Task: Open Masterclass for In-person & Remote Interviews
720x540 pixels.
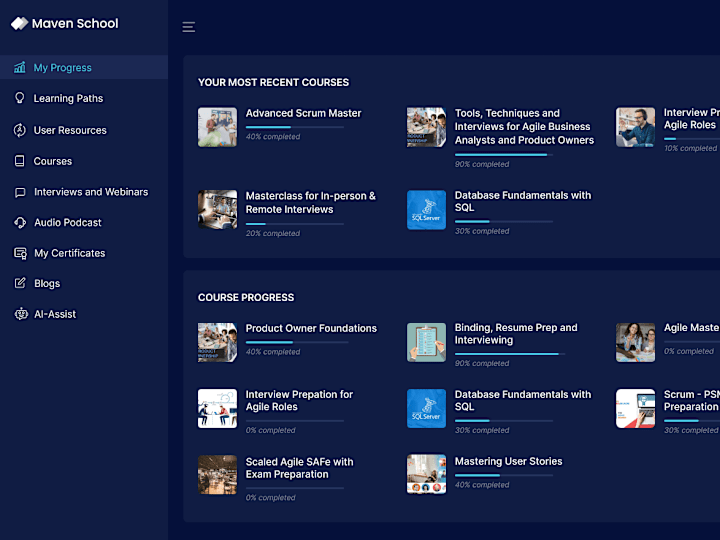Action: (310, 202)
